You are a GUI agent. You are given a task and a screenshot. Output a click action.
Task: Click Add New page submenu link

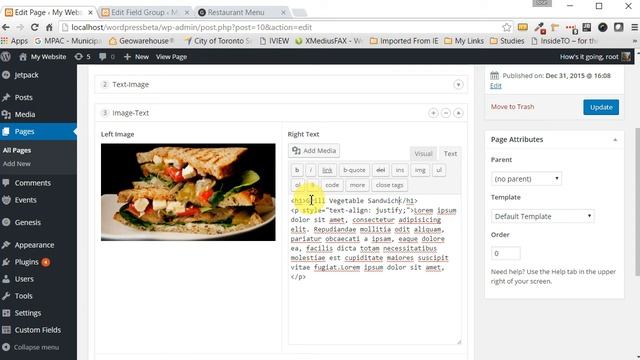17,164
